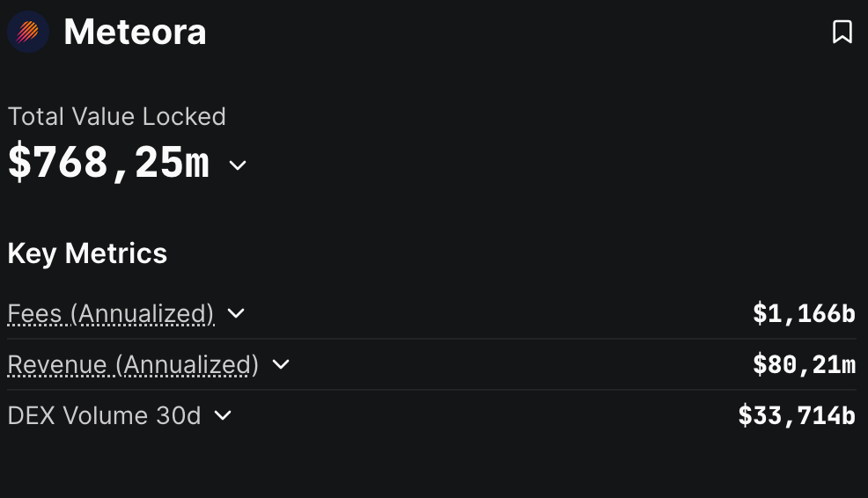Screen dimensions: 868x498
Task: Click the Meteora title text
Action: (135, 33)
